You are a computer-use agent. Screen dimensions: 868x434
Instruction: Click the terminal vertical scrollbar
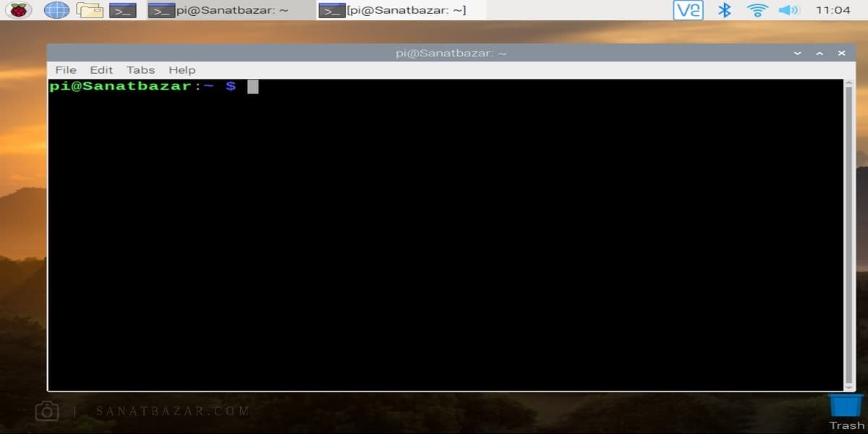pyautogui.click(x=848, y=234)
